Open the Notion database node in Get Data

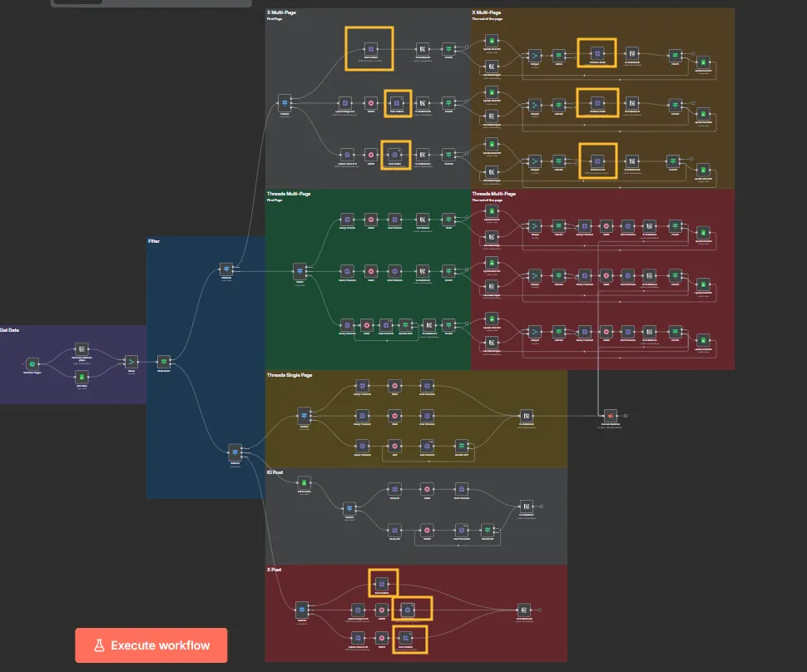[x=82, y=349]
